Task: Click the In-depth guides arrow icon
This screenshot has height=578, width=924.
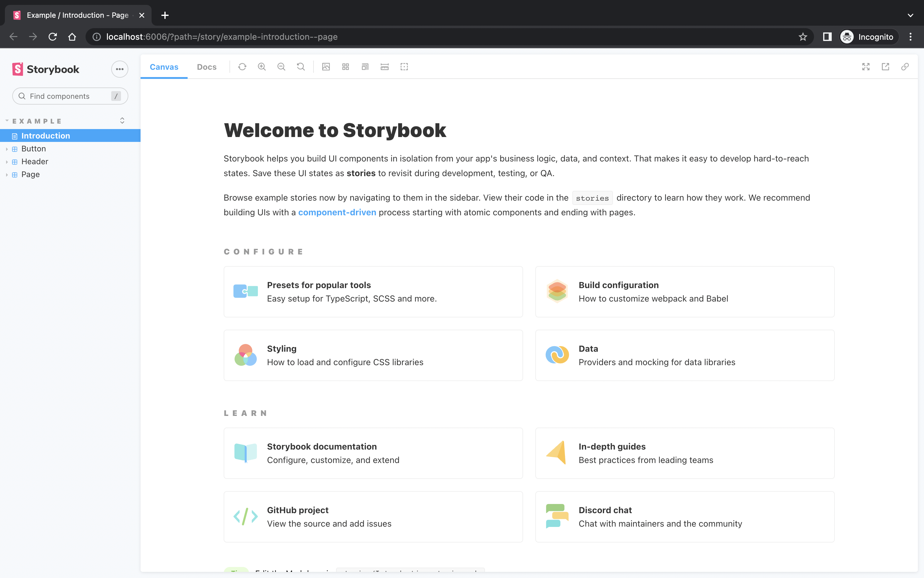Action: pyautogui.click(x=556, y=453)
